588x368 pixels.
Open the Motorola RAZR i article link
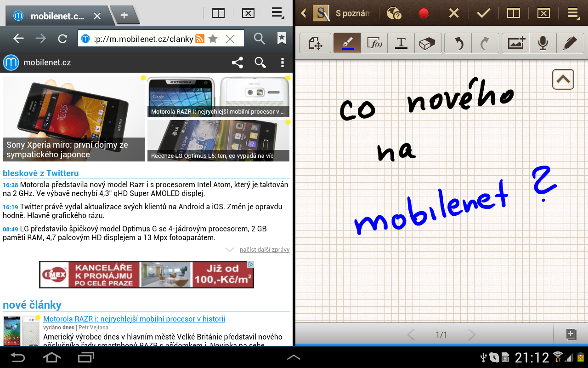click(x=134, y=318)
